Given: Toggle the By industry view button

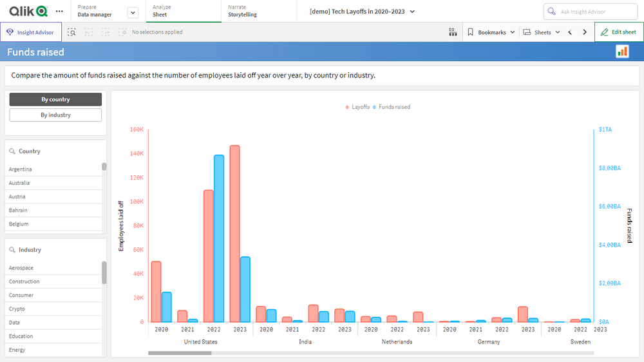Looking at the screenshot, I should (55, 115).
